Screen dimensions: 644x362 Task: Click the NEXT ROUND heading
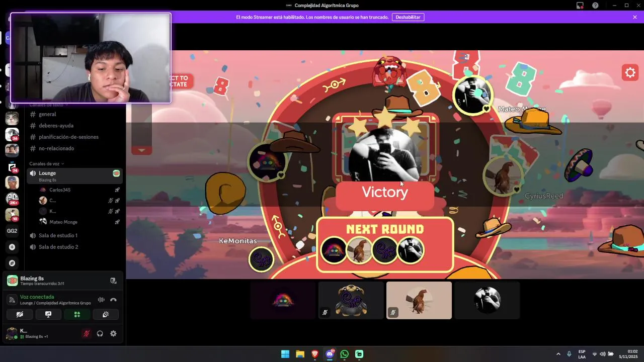click(x=385, y=229)
